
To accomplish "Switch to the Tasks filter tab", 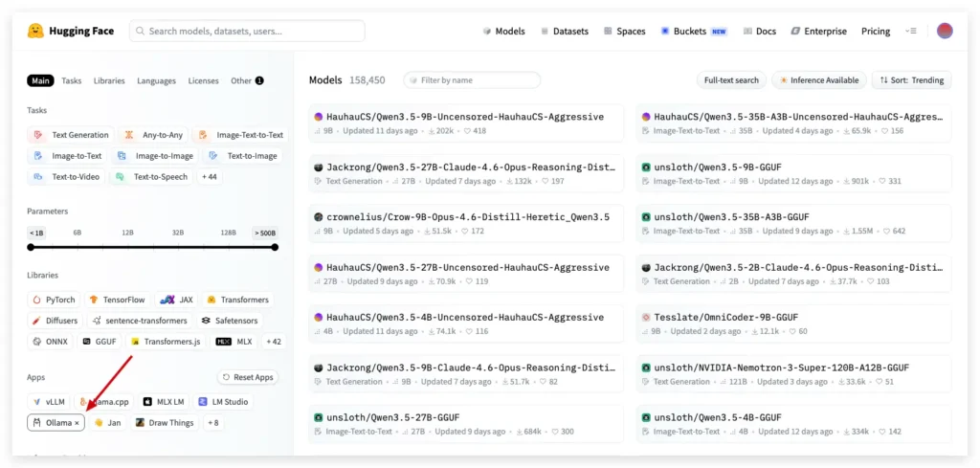I will point(71,80).
